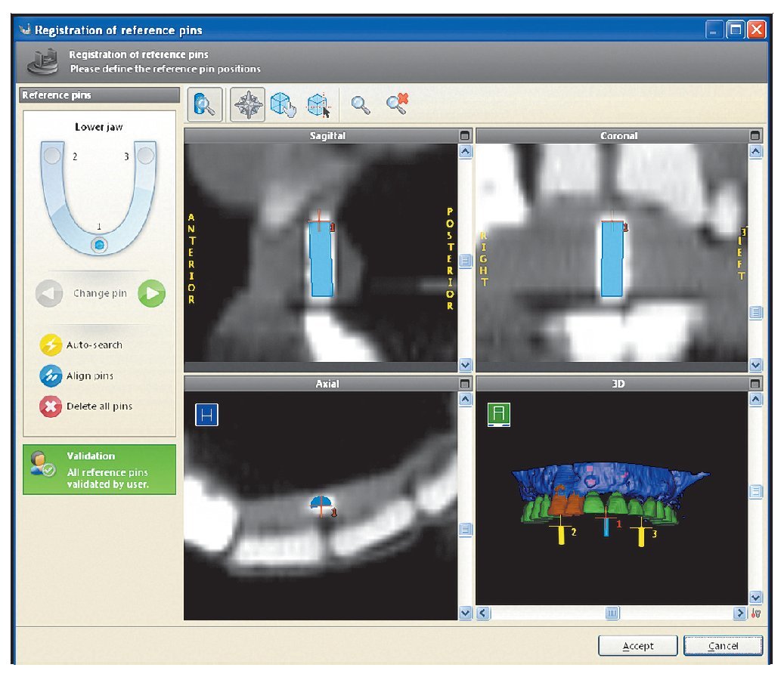
Task: Go to next pin with green arrow
Action: [x=151, y=294]
